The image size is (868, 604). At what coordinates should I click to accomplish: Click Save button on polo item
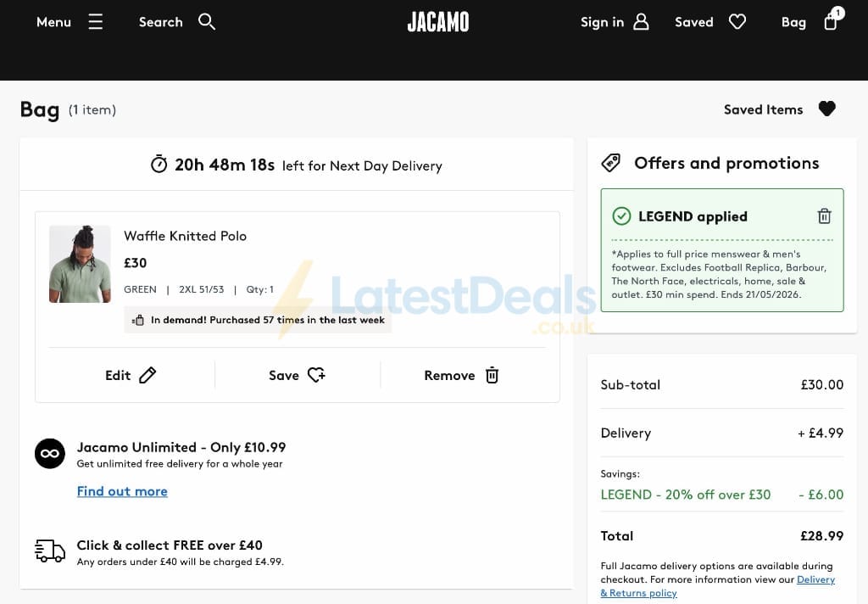point(298,375)
